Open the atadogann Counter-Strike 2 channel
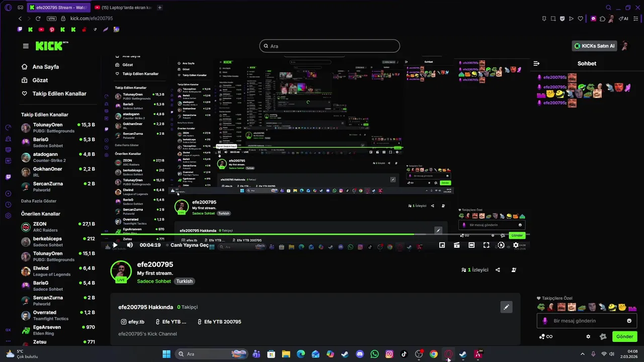The width and height of the screenshot is (644, 362). (58, 157)
